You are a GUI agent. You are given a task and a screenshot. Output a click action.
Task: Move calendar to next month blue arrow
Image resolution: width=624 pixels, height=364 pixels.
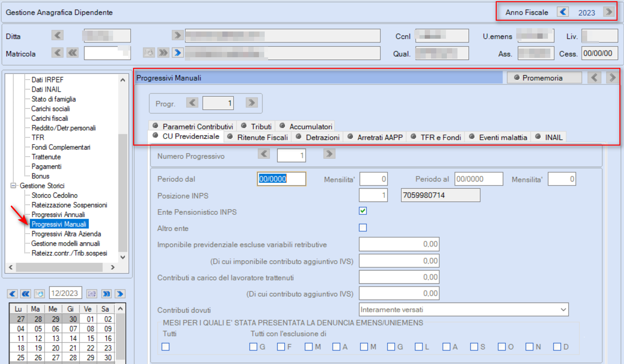pos(120,294)
